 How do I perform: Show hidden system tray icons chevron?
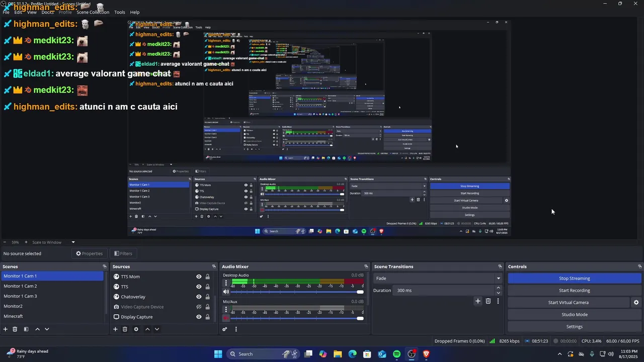[x=559, y=354]
